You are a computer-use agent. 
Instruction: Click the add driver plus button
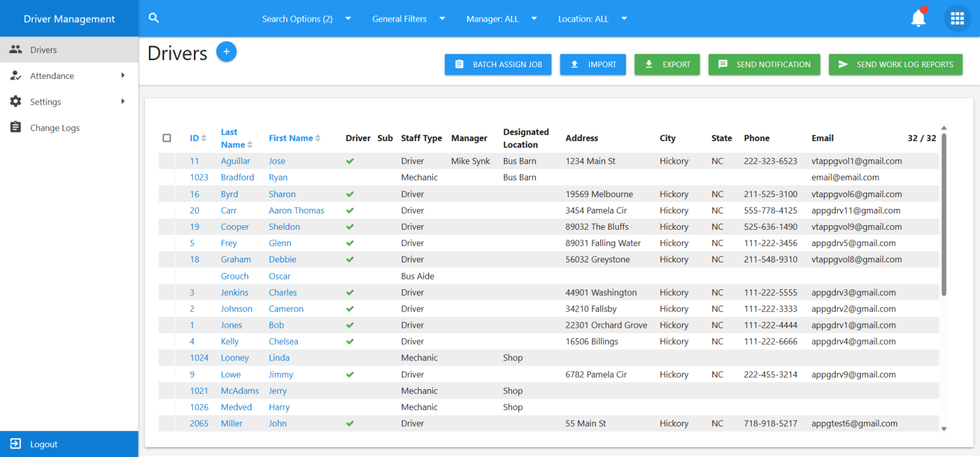click(x=226, y=52)
